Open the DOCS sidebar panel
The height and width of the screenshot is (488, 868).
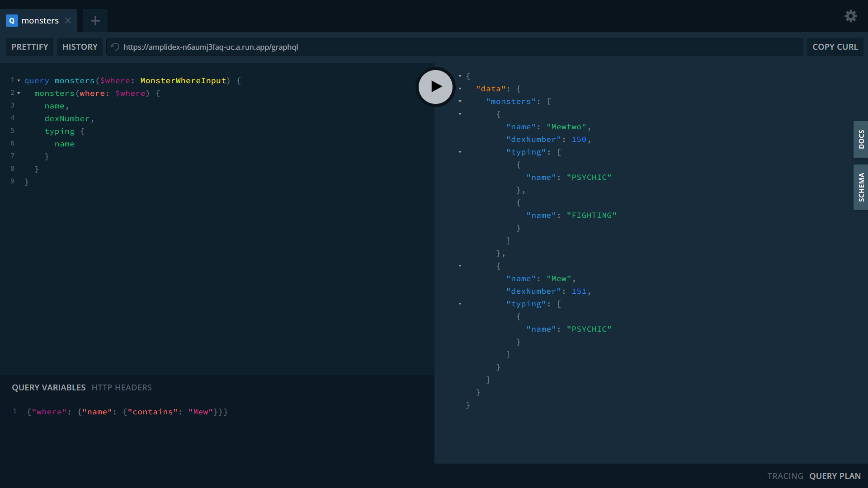coord(861,139)
